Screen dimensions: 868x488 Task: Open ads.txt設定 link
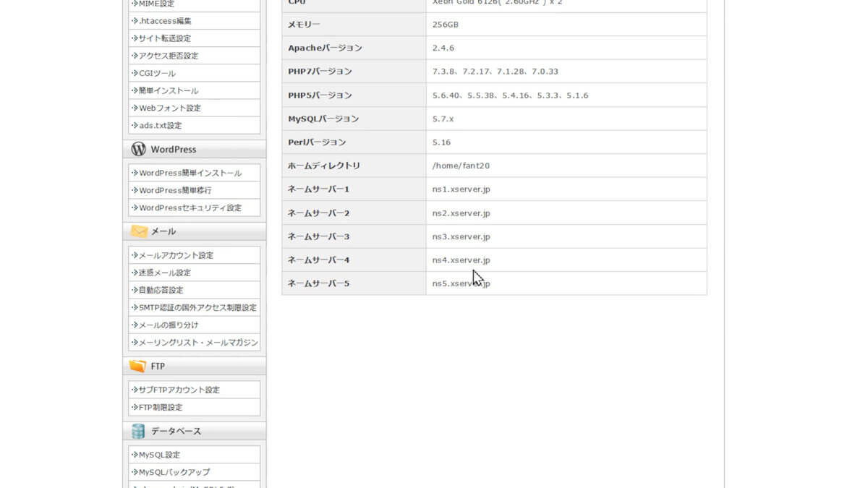[161, 125]
